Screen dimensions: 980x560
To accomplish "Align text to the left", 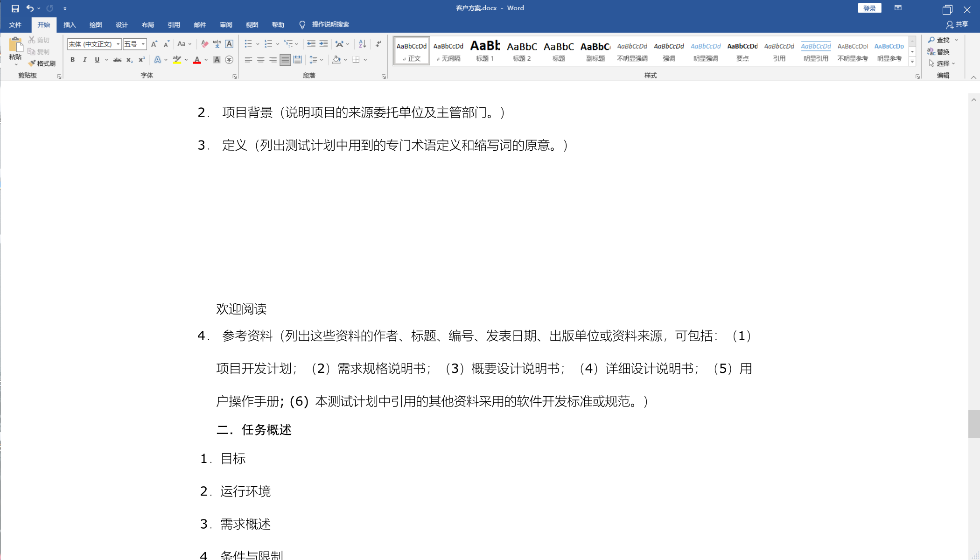I will (248, 60).
